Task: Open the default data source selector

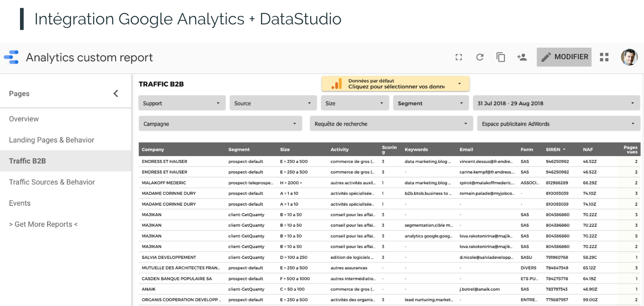Action: click(396, 84)
